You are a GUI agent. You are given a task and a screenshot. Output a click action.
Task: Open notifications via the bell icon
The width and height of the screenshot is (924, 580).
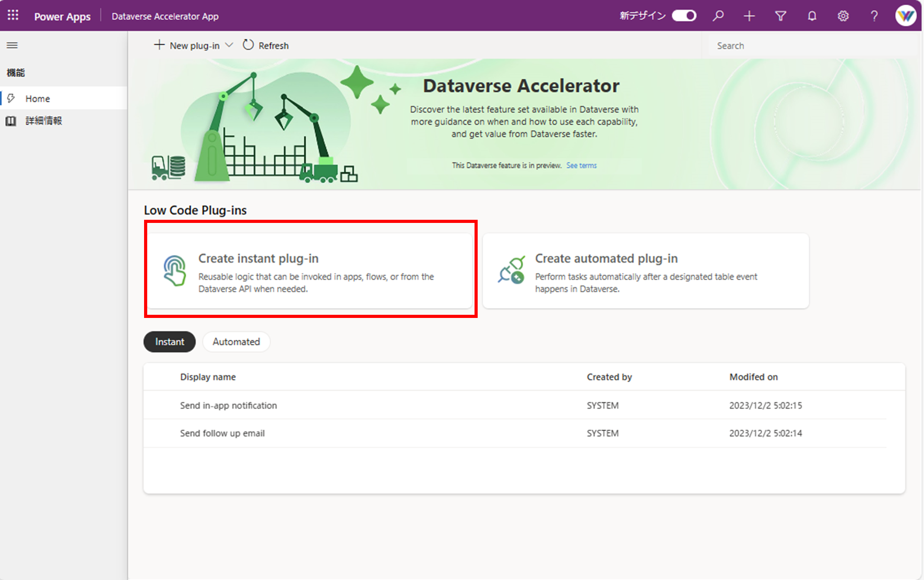pyautogui.click(x=812, y=16)
